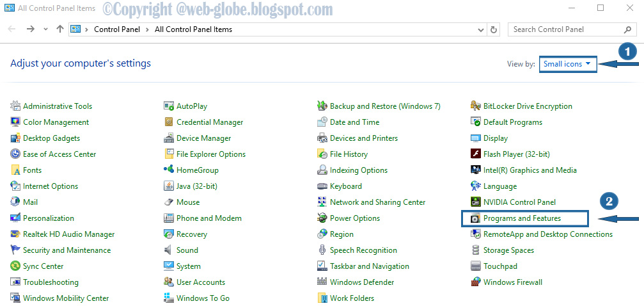Click the Personalization icon
The height and width of the screenshot is (306, 644).
15,218
